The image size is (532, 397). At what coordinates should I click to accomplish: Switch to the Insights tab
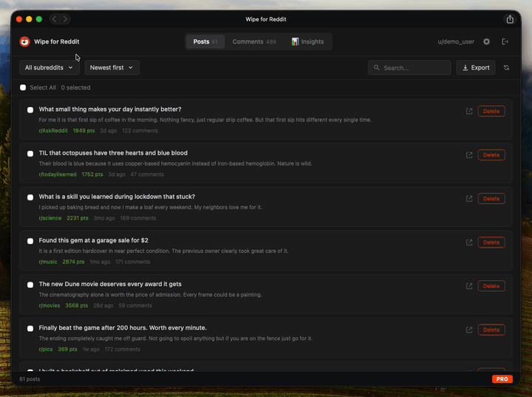tap(307, 41)
